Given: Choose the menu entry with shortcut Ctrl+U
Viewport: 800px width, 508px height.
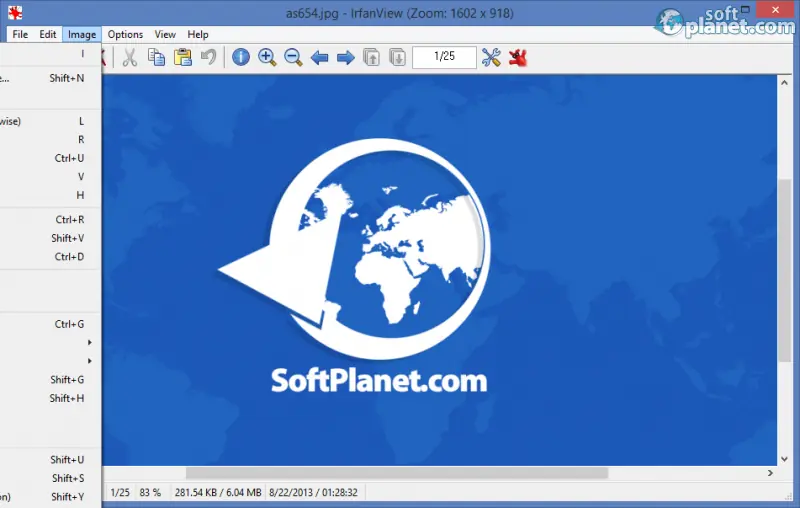Looking at the screenshot, I should tap(50, 158).
